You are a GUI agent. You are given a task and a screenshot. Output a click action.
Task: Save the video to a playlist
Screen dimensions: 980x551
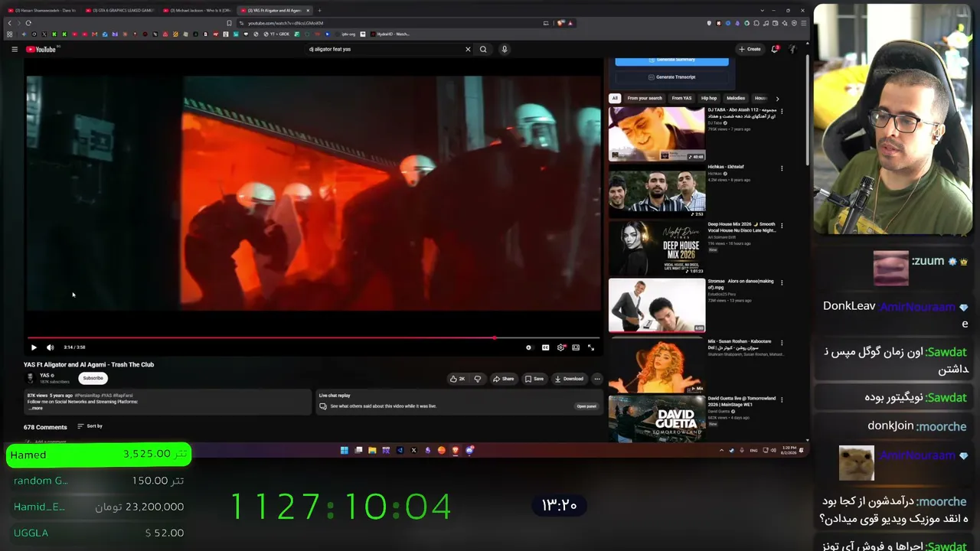pos(534,379)
